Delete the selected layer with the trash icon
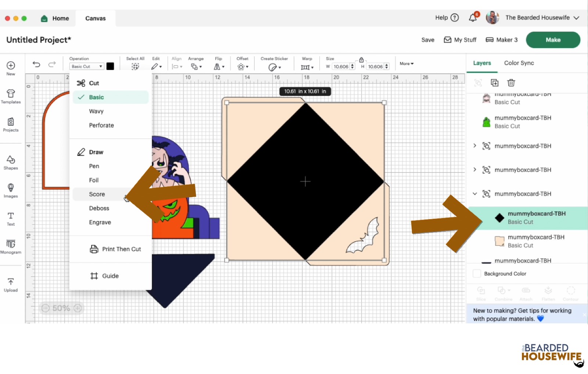Screen dimensions: 588x374 (511, 83)
